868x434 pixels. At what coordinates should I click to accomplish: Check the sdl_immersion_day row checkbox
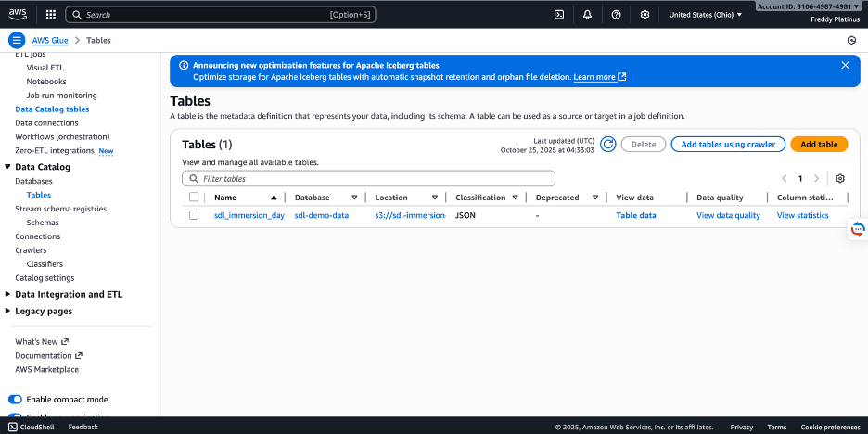click(194, 215)
